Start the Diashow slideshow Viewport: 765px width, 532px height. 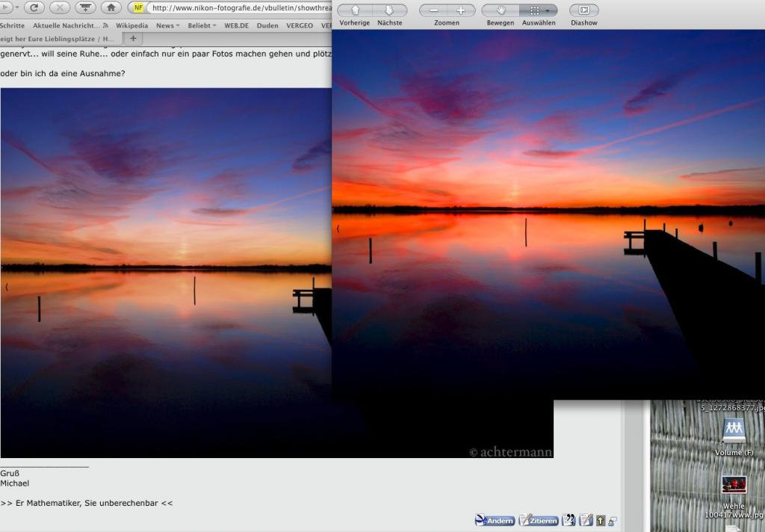point(584,10)
